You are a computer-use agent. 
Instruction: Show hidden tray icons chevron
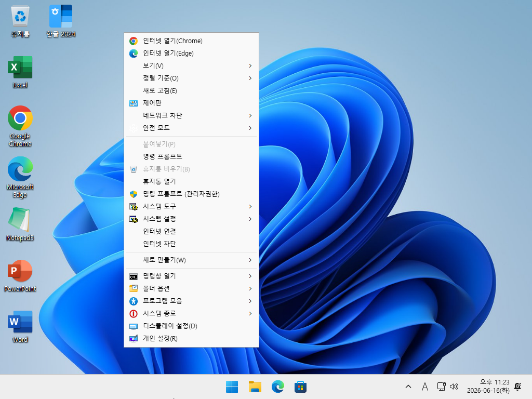tap(408, 387)
